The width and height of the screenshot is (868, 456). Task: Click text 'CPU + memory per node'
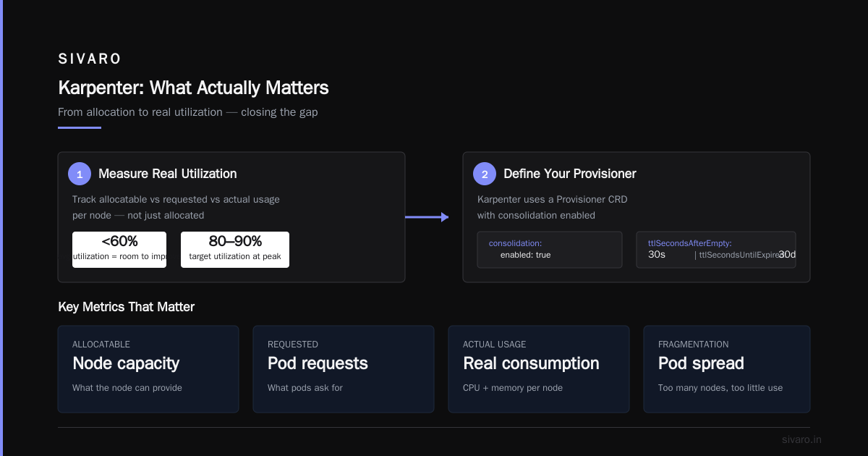pyautogui.click(x=513, y=388)
